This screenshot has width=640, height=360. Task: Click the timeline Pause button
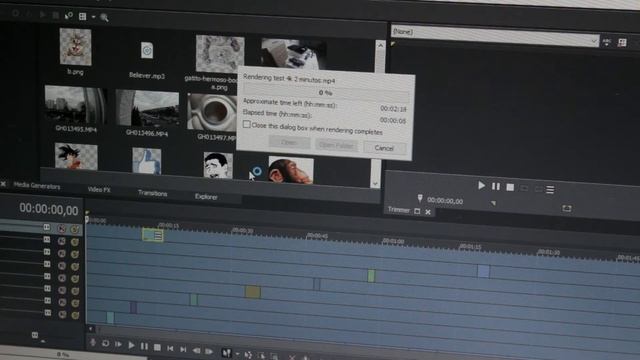pos(144,346)
